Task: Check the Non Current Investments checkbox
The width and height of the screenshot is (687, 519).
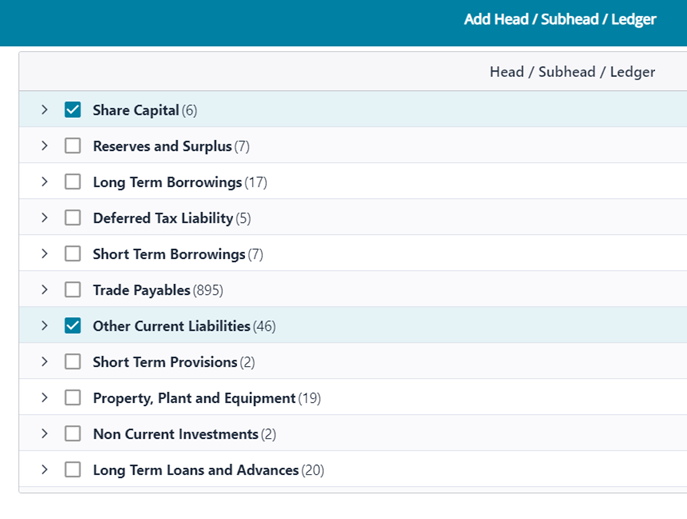Action: (x=72, y=434)
